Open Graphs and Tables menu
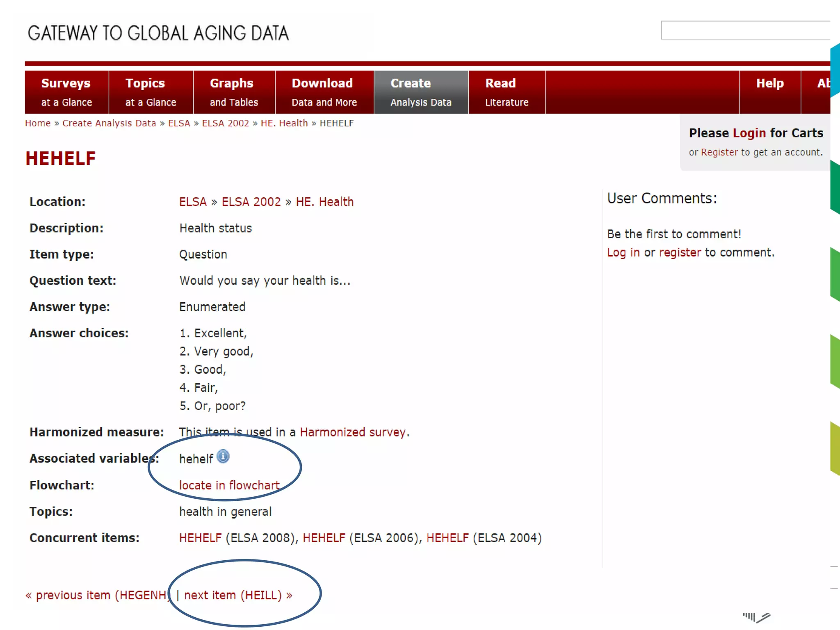The image size is (840, 630). (x=234, y=92)
